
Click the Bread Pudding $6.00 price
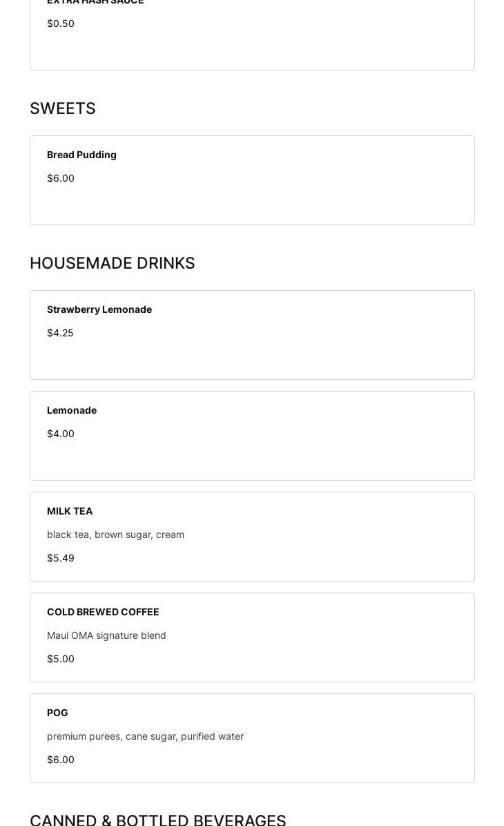coord(61,178)
